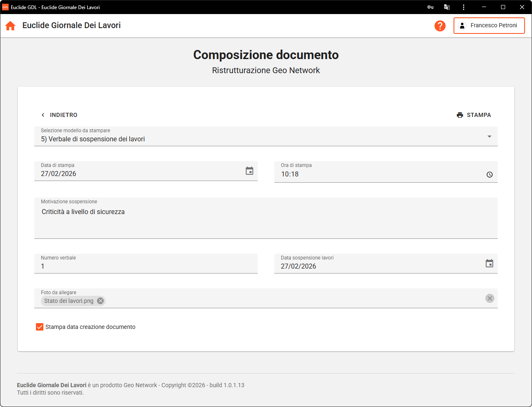Screen dimensions: 532x407
Task: Click the password key icon in title bar
Action: 430,7
